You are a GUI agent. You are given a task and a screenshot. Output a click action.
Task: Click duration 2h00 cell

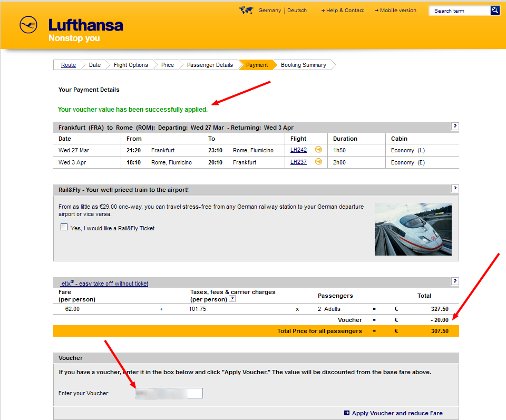coord(339,162)
